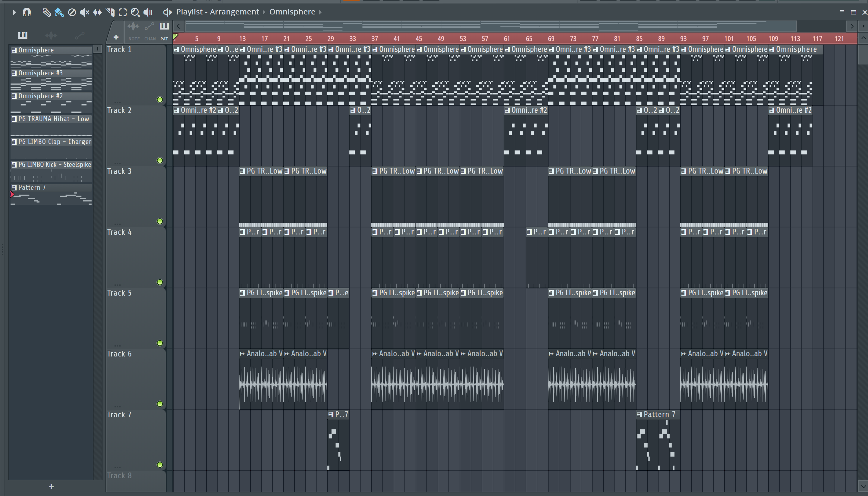
Task: Click green playhead marker at bar 1
Action: 175,37
